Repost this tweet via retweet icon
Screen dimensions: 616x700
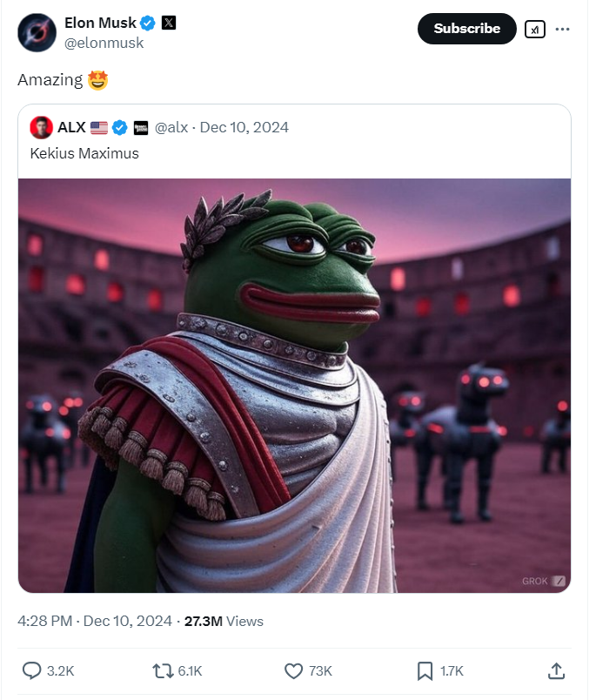[x=163, y=670]
